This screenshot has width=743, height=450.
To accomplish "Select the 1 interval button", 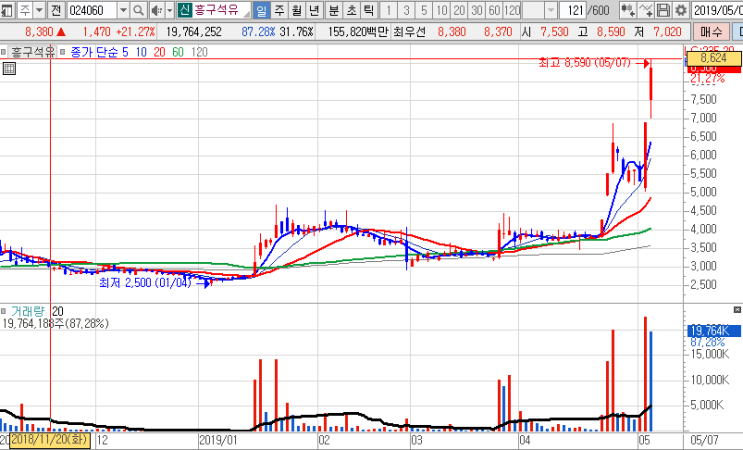I will pyautogui.click(x=389, y=9).
